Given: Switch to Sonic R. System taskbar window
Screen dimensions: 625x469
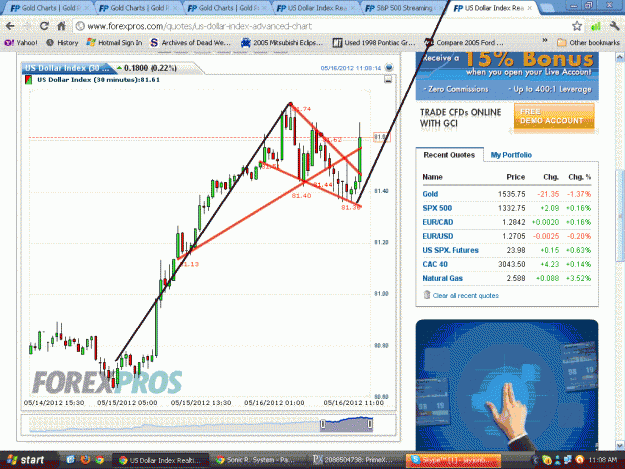Looking at the screenshot, I should [x=257, y=460].
